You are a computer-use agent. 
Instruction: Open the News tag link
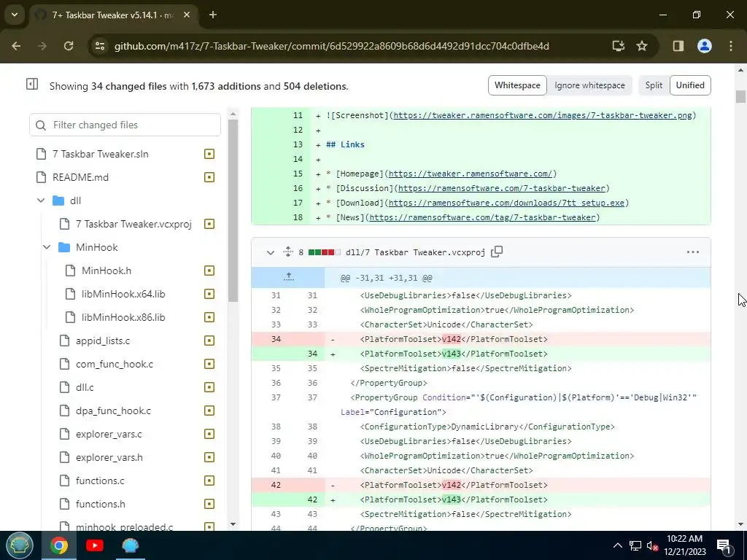pyautogui.click(x=482, y=217)
